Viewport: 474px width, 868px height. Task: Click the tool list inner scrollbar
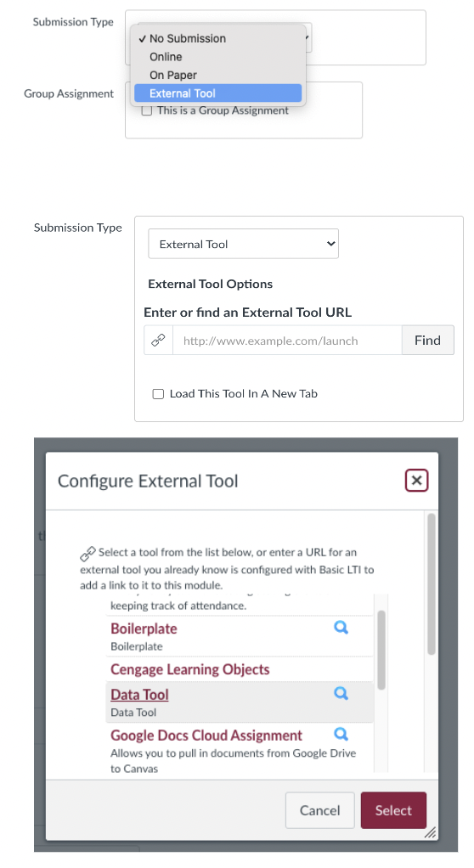(381, 651)
